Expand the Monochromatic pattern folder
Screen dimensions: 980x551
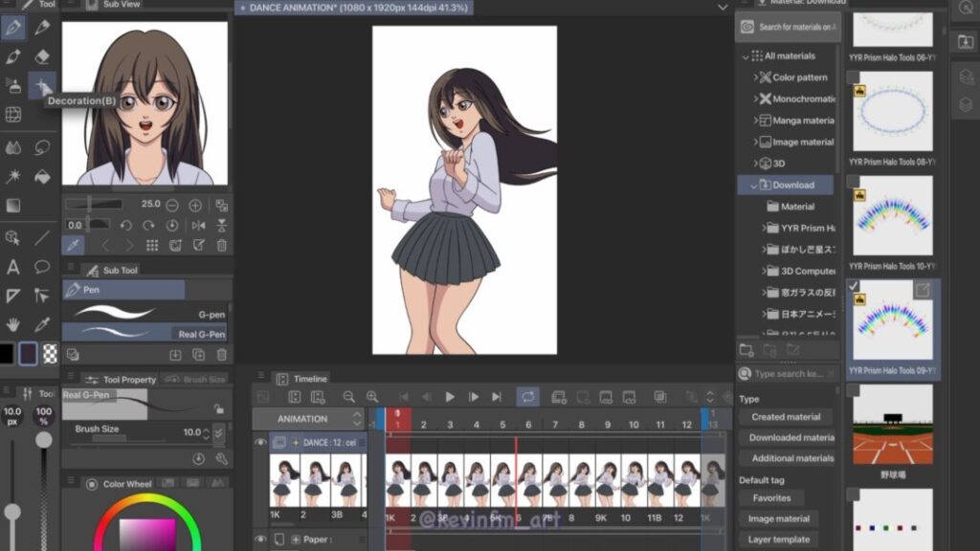[755, 99]
